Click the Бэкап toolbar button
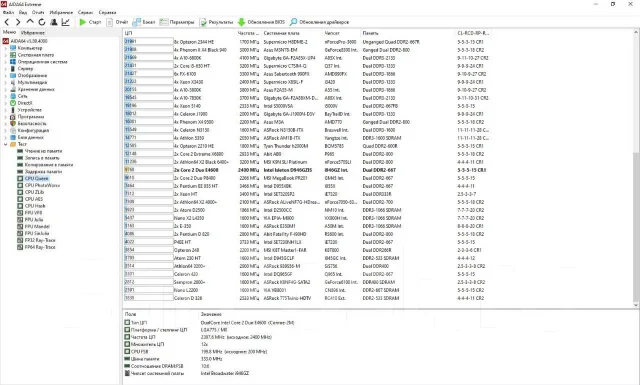The width and height of the screenshot is (640, 385). [x=144, y=22]
